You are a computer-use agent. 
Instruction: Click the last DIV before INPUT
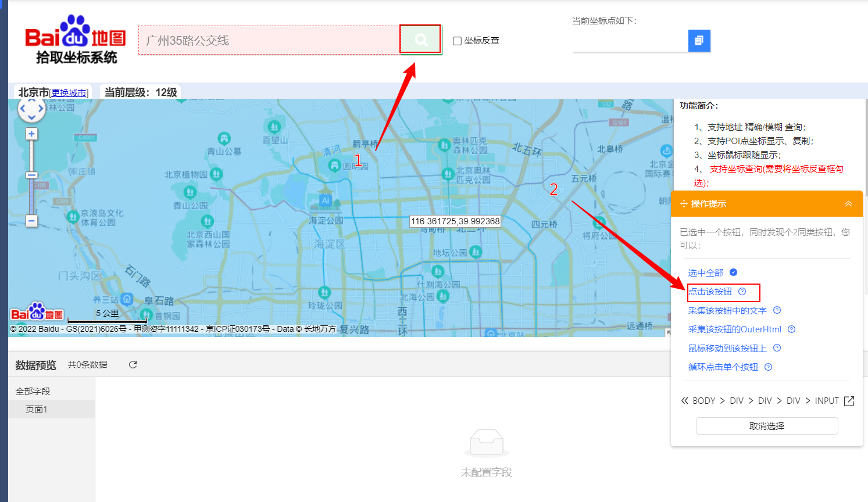(794, 401)
